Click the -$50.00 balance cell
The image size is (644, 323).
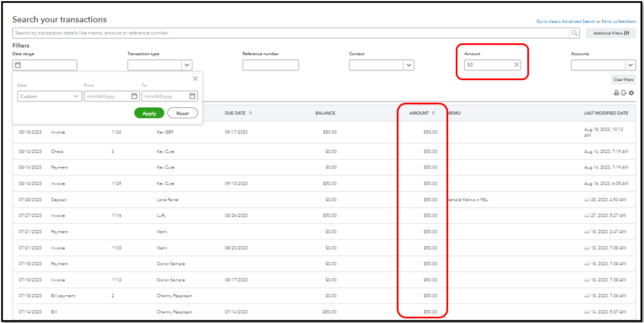[329, 311]
